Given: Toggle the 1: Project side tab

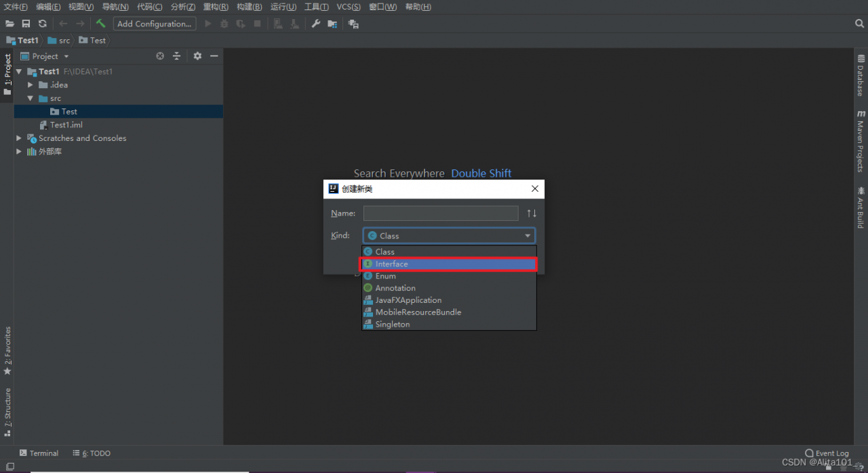Looking at the screenshot, I should coord(7,75).
